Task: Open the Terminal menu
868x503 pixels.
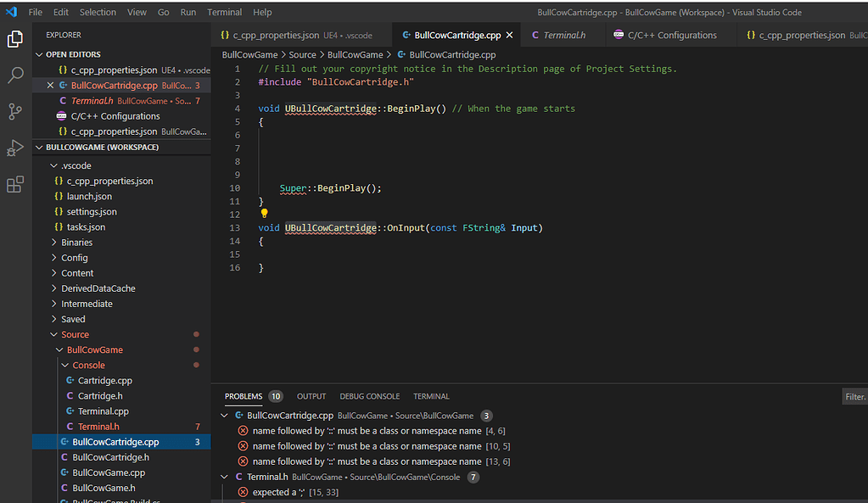Action: (225, 12)
